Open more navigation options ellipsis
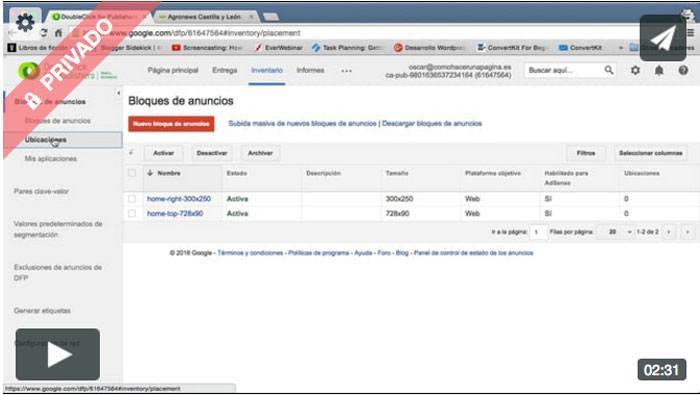 [346, 71]
